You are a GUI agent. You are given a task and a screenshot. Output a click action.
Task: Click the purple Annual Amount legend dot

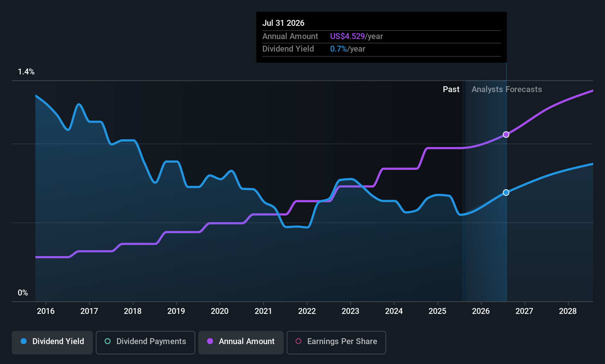210,342
